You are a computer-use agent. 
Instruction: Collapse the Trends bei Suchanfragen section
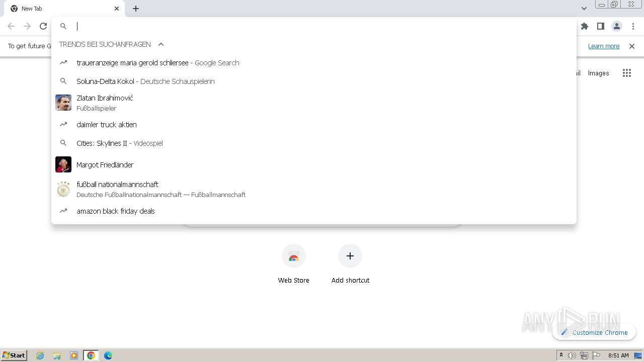click(161, 44)
